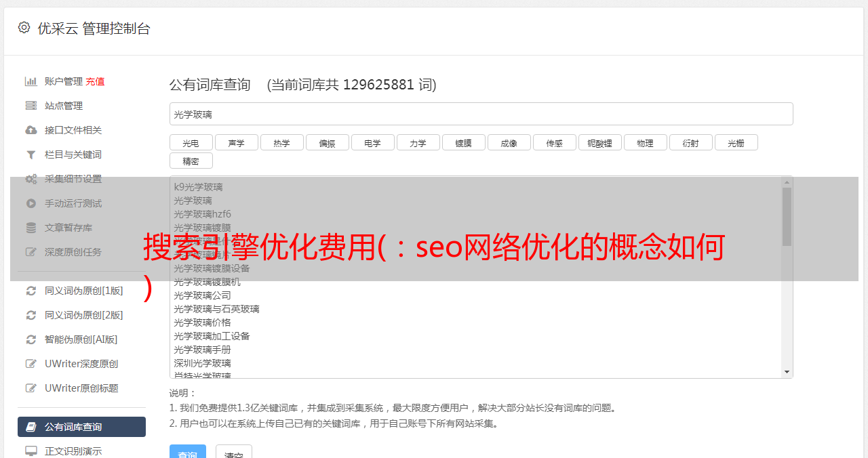Click the 偏振 tag button
The width and height of the screenshot is (868, 458).
[328, 143]
